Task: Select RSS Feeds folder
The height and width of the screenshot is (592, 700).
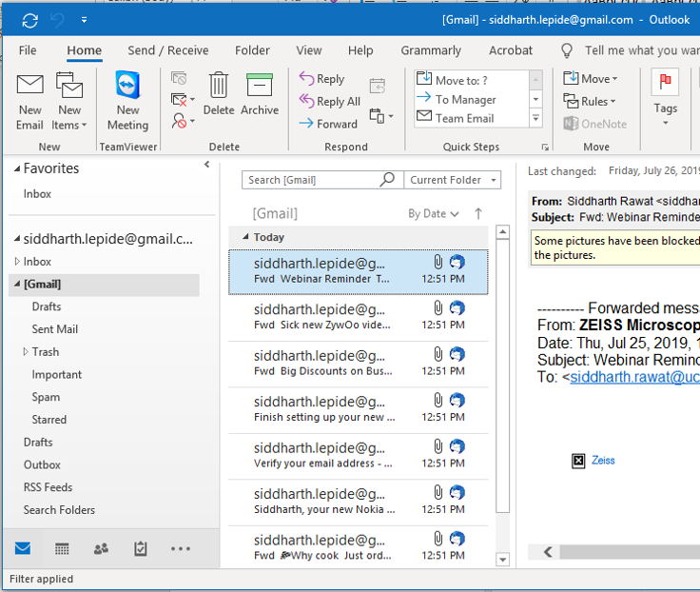Action: coord(48,487)
